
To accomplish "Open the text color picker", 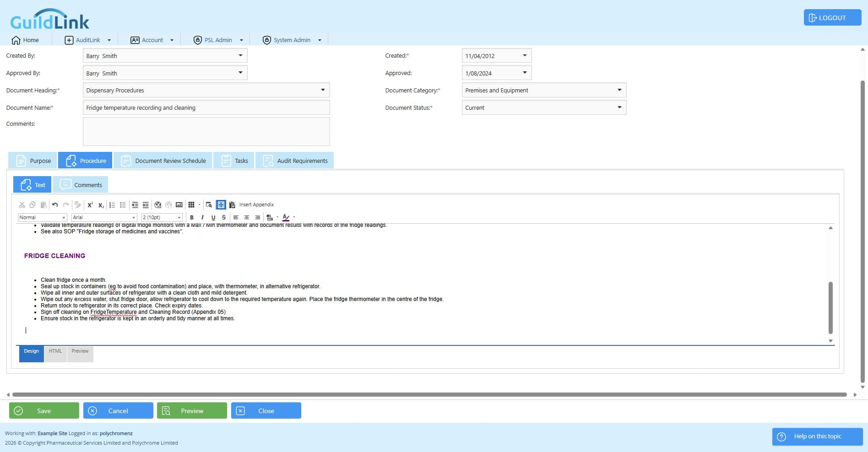I will 286,218.
